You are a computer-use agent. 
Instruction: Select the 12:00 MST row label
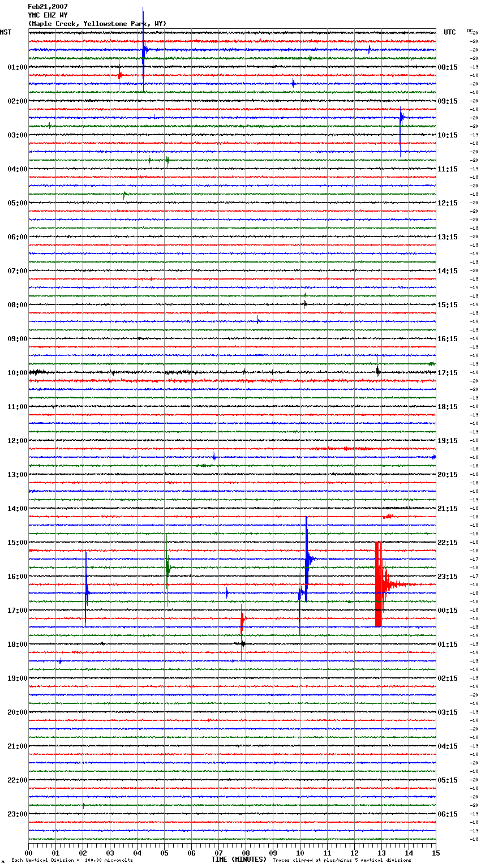pyautogui.click(x=18, y=441)
